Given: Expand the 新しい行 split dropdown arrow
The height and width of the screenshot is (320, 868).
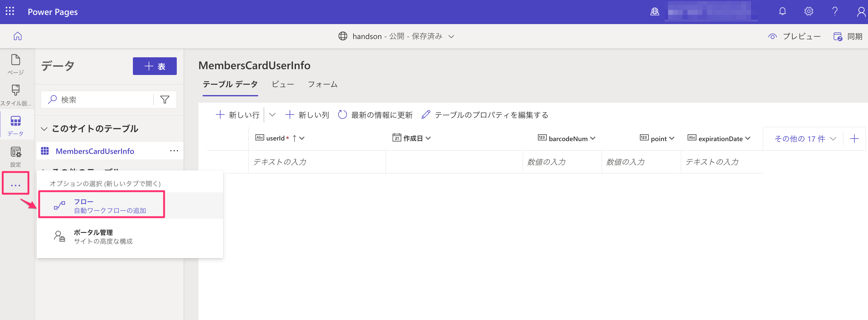Looking at the screenshot, I should coord(272,115).
